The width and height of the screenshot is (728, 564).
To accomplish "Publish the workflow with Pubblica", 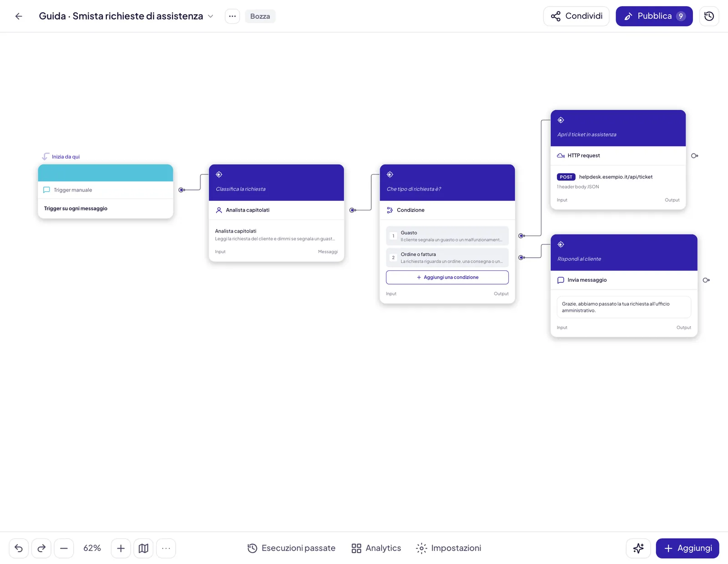I will click(654, 16).
